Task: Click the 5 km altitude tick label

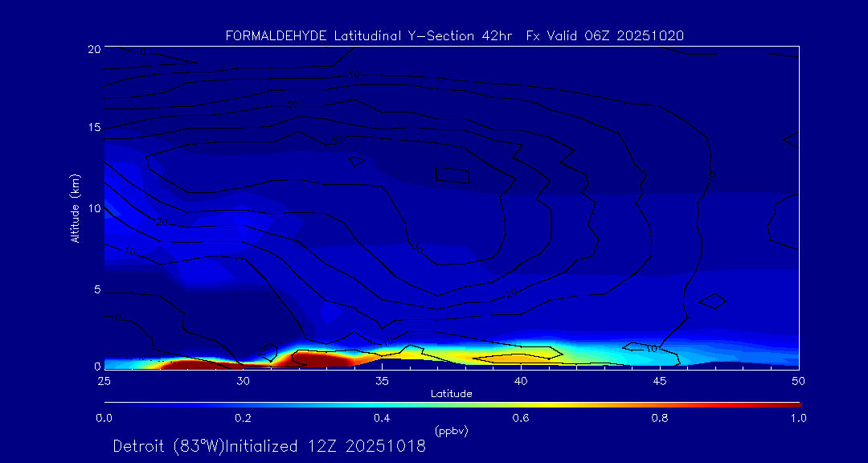Action: [x=96, y=289]
